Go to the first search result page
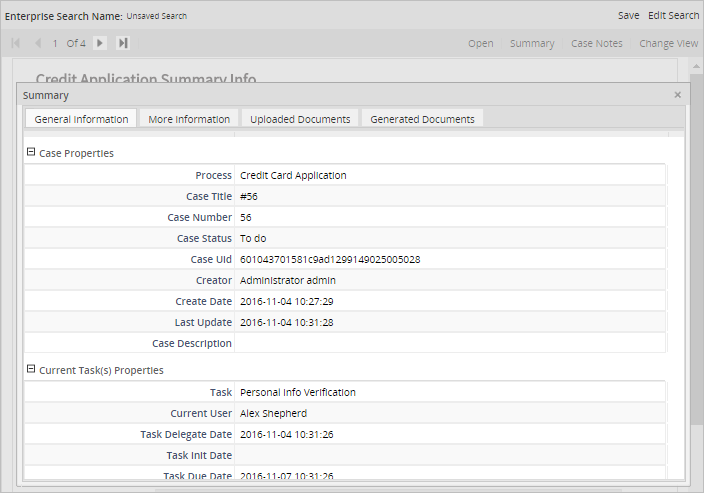The height and width of the screenshot is (493, 704). coord(15,43)
